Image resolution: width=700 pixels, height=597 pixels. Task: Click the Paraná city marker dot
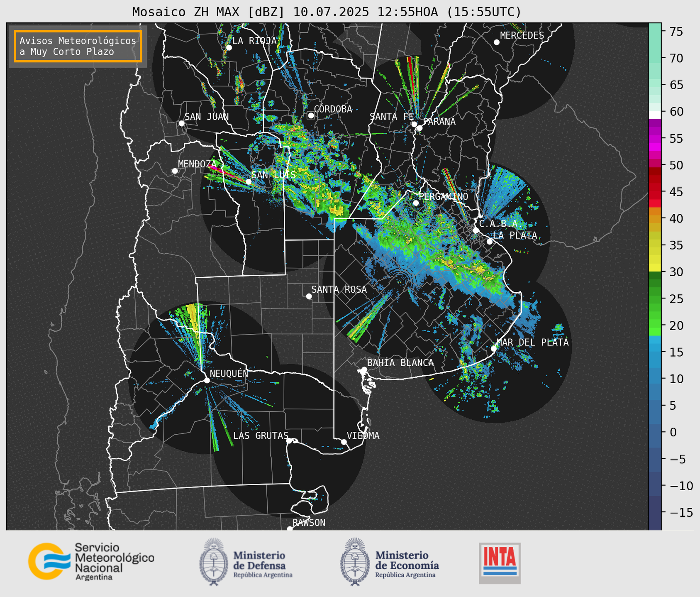(420, 128)
